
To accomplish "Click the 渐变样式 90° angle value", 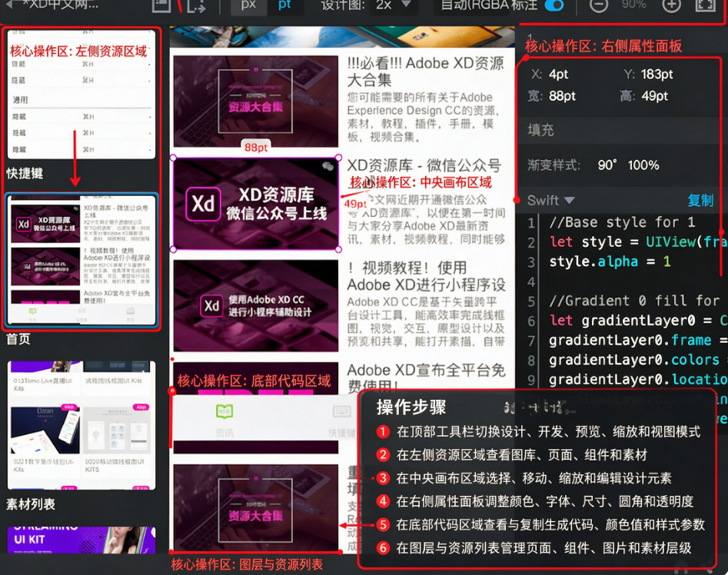I will tap(607, 165).
